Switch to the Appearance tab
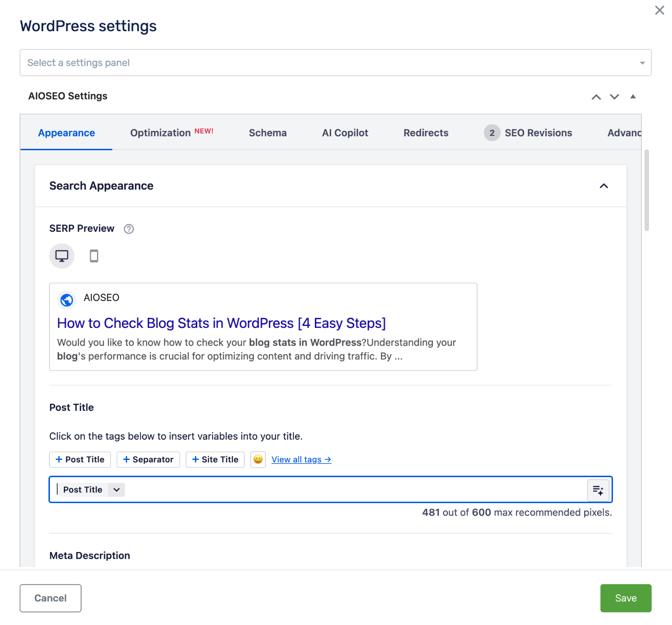 66,133
